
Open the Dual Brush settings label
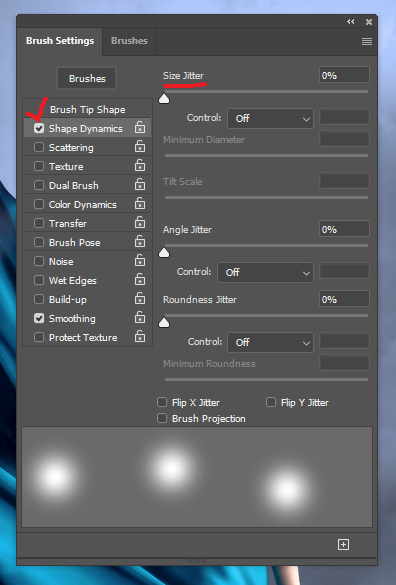point(74,186)
